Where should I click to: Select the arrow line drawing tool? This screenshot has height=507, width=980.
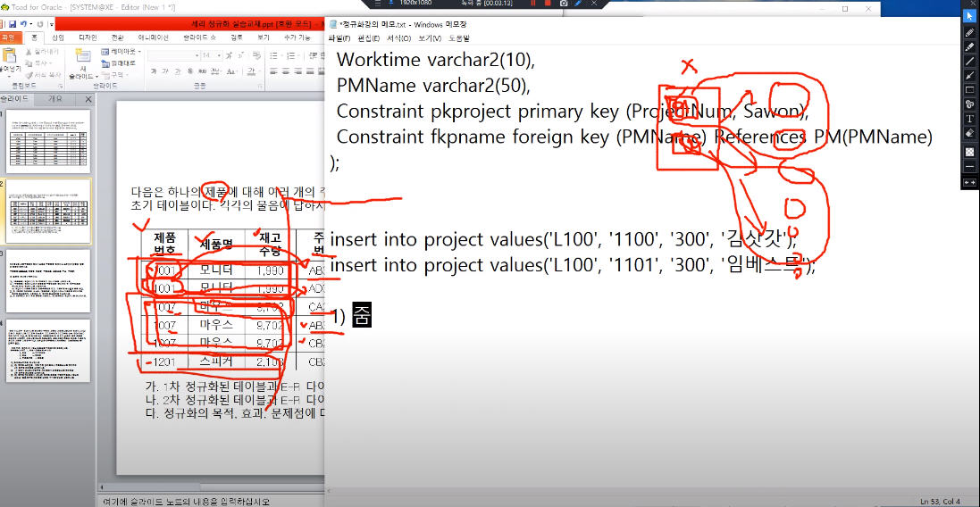click(x=970, y=75)
